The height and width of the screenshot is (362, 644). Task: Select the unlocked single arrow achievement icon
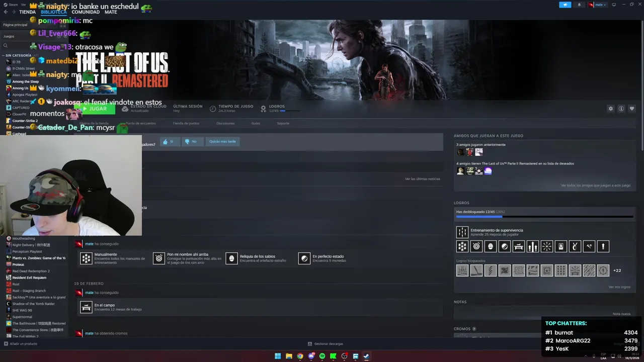[603, 246]
